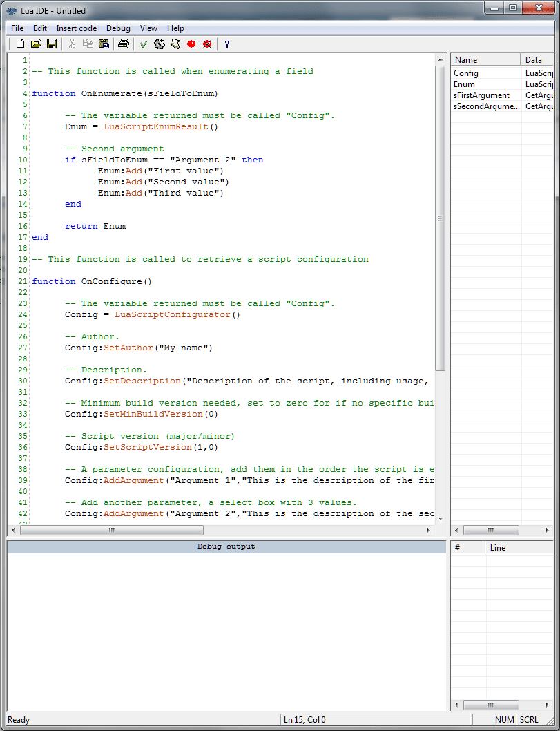
Task: Click the "-- Author." comment line
Action: [x=93, y=336]
